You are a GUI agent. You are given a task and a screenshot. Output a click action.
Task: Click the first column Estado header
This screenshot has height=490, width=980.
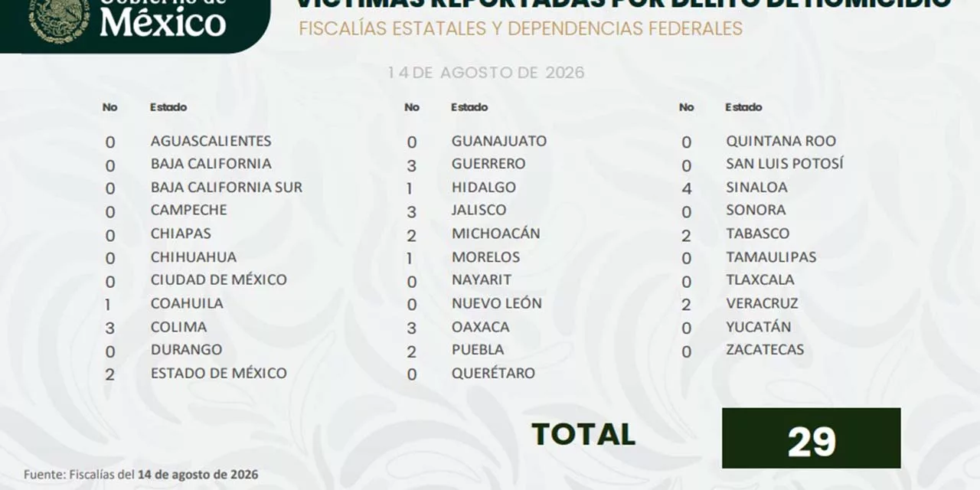(168, 107)
